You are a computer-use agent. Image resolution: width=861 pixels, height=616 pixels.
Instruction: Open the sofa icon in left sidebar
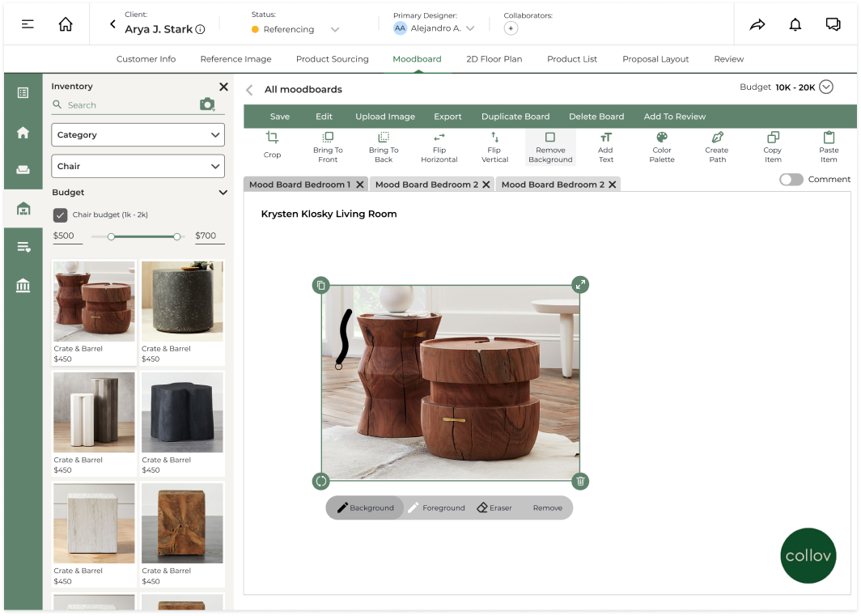pyautogui.click(x=23, y=170)
